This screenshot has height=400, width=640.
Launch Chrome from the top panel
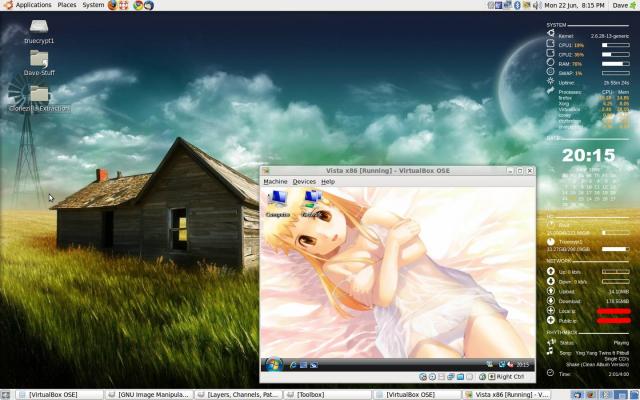click(x=138, y=5)
